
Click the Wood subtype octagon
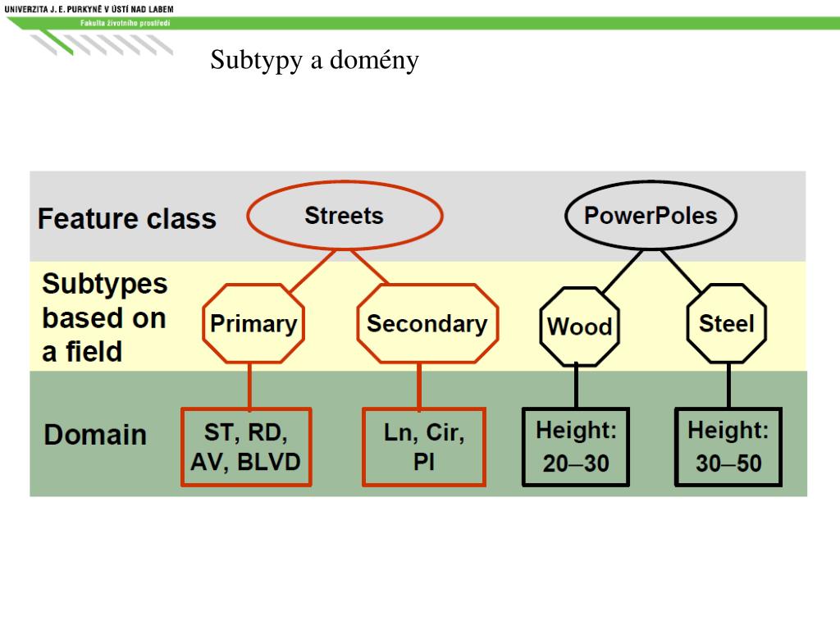(x=580, y=326)
